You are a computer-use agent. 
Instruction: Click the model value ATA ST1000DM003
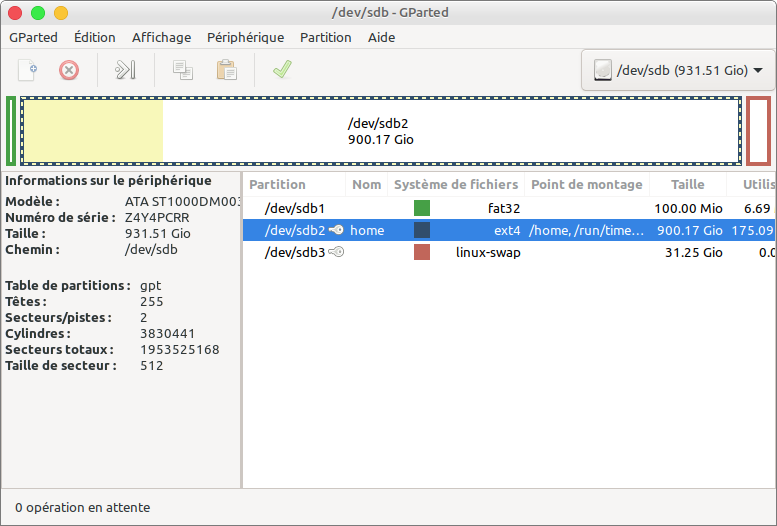pyautogui.click(x=182, y=202)
